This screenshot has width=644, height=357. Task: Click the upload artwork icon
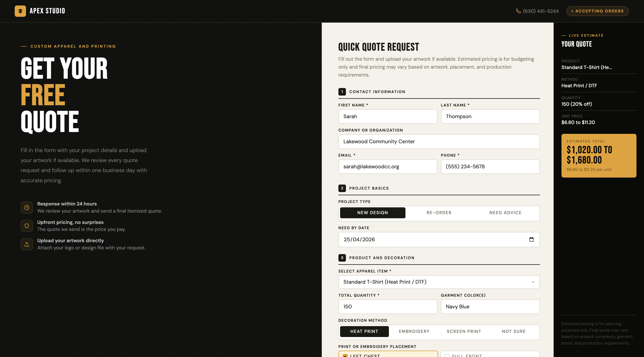click(x=27, y=244)
